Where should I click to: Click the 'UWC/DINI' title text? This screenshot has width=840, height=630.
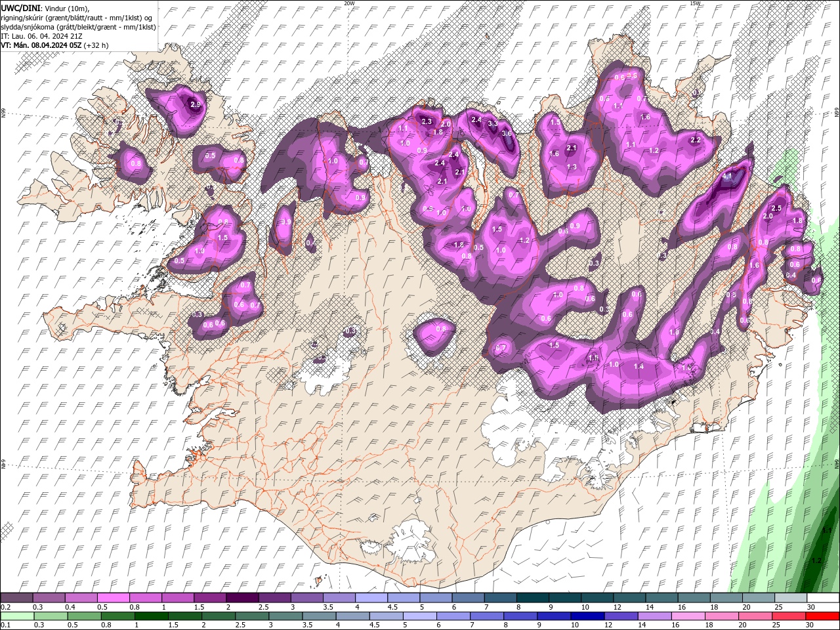(x=21, y=7)
